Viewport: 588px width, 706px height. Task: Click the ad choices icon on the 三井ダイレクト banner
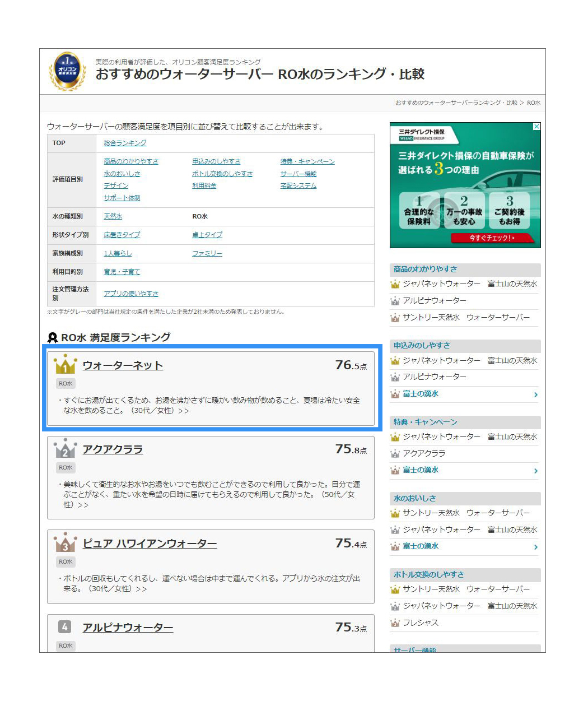536,127
